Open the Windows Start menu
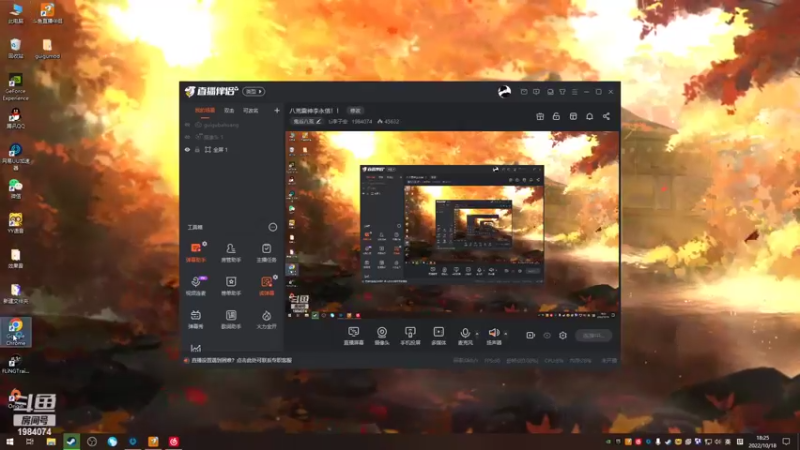The width and height of the screenshot is (800, 450). 10,441
